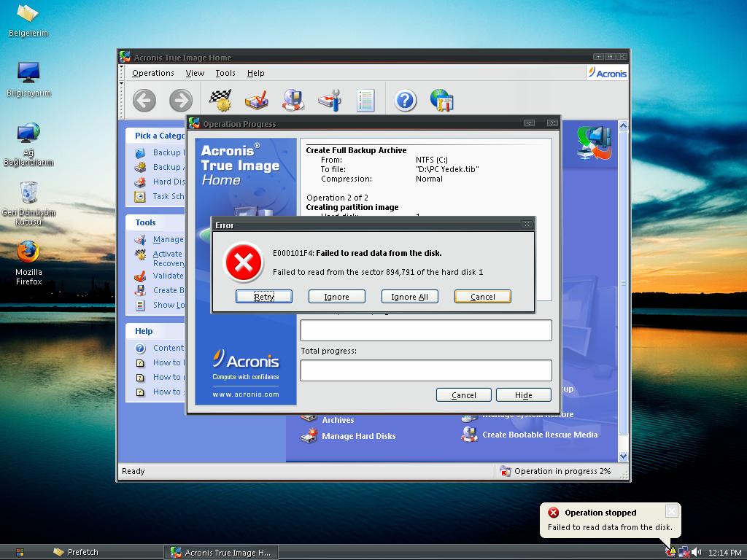Click the Acronis warning tray icon
This screenshot has width=747, height=560.
coord(671,552)
